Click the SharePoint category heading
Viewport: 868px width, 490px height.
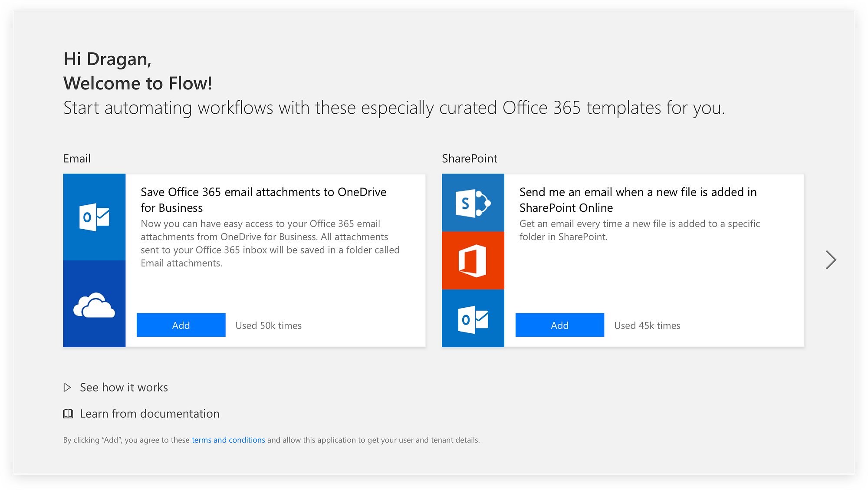[x=469, y=158]
